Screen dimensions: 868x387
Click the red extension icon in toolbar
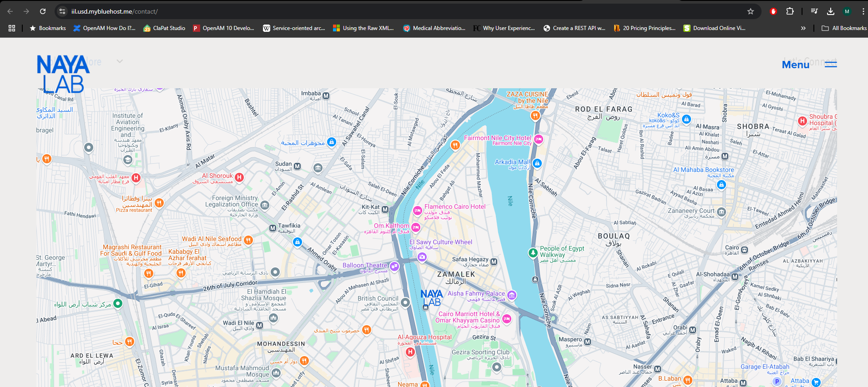[x=773, y=11]
